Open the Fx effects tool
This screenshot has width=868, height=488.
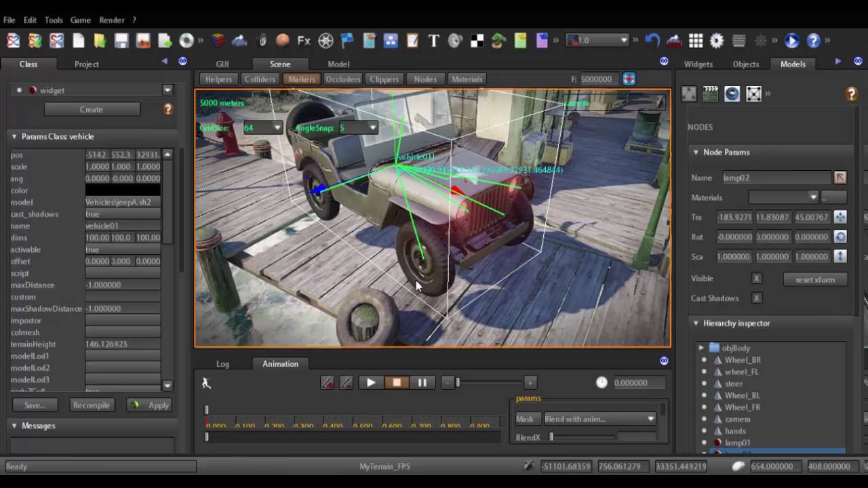(x=304, y=41)
